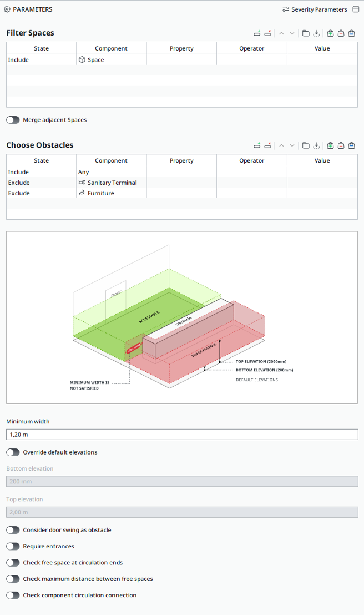Click the Operator column header in Choose Obstacles

(251, 160)
